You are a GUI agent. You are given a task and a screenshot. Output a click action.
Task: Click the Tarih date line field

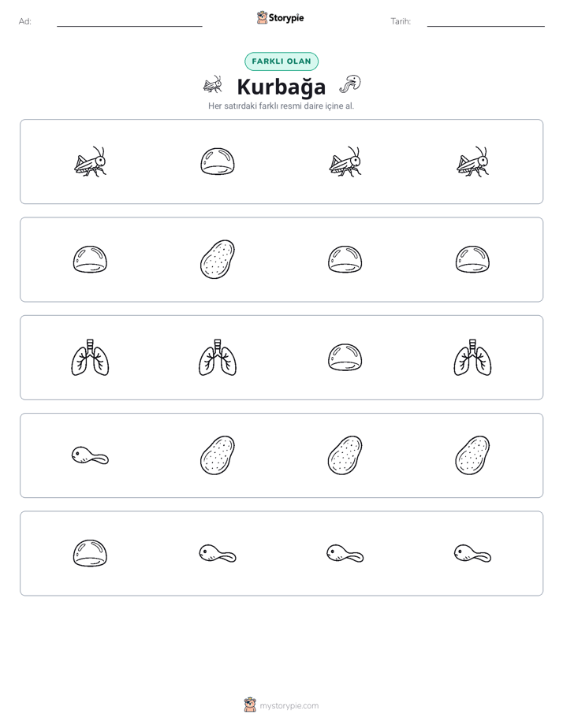(x=486, y=22)
